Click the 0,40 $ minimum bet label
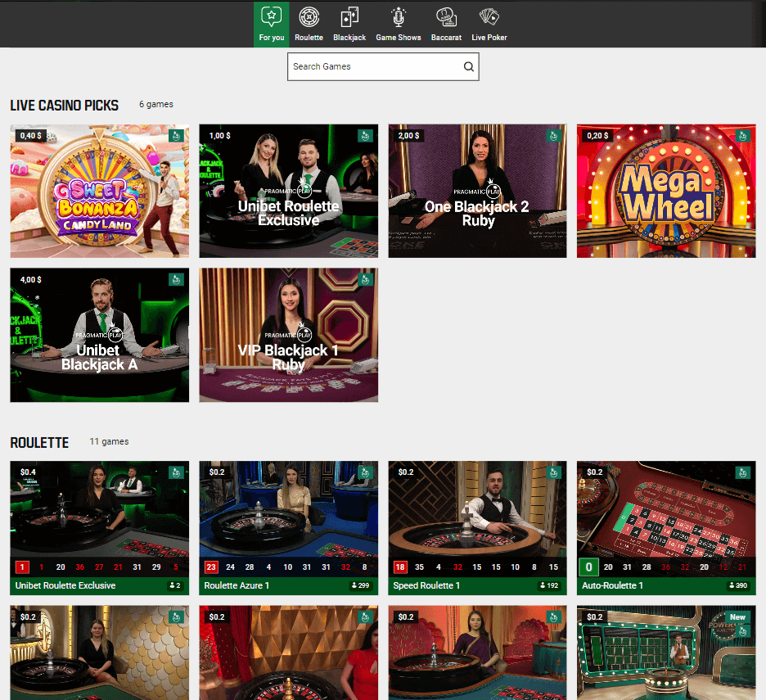Viewport: 766px width, 700px height. click(x=31, y=135)
